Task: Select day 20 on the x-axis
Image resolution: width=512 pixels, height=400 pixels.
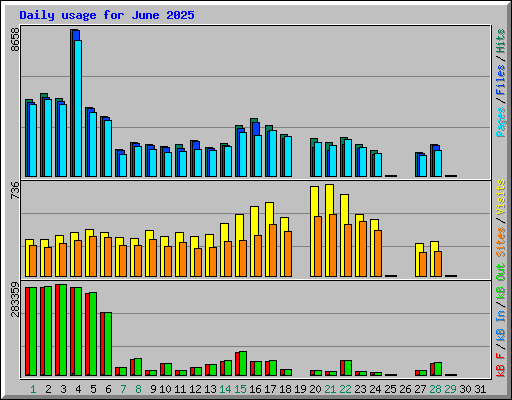Action: coord(315,389)
